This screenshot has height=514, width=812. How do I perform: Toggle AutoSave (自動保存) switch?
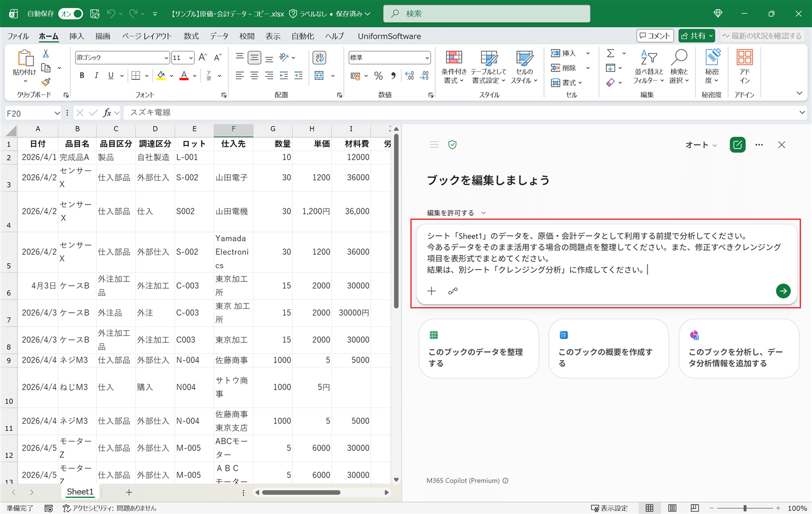pos(70,14)
